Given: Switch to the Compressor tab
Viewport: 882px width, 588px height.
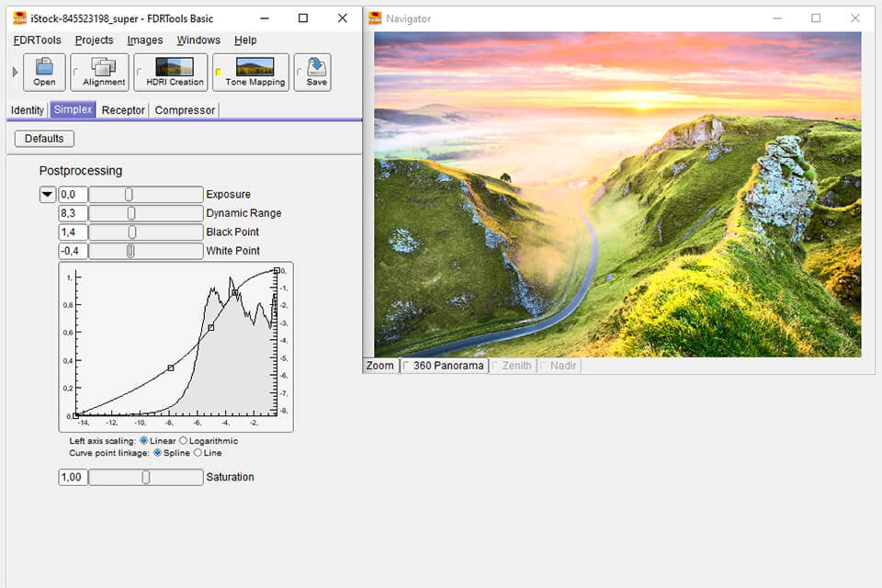Looking at the screenshot, I should [184, 109].
